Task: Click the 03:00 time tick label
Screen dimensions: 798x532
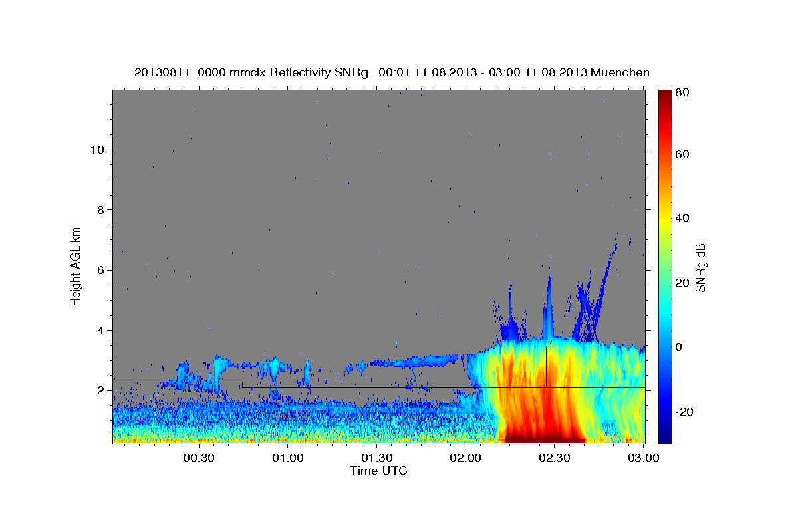Action: pos(643,458)
